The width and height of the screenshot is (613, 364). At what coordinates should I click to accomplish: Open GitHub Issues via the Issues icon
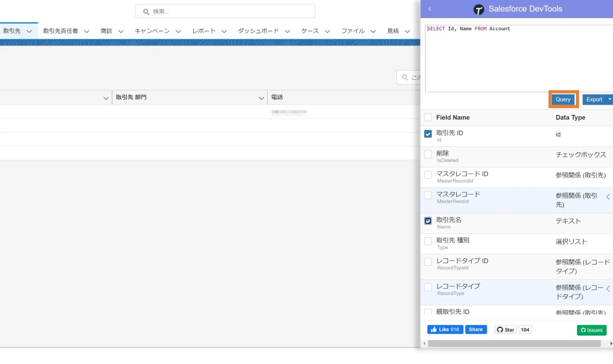pyautogui.click(x=583, y=330)
